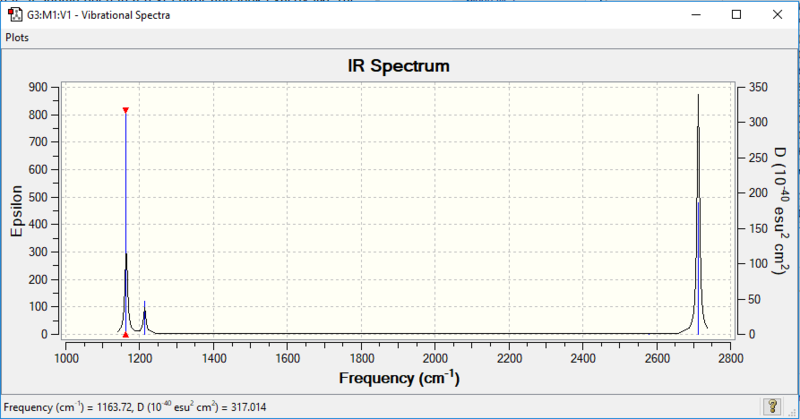This screenshot has height=419, width=800.
Task: Click the Frequency (cm-1) axis label
Action: (399, 378)
